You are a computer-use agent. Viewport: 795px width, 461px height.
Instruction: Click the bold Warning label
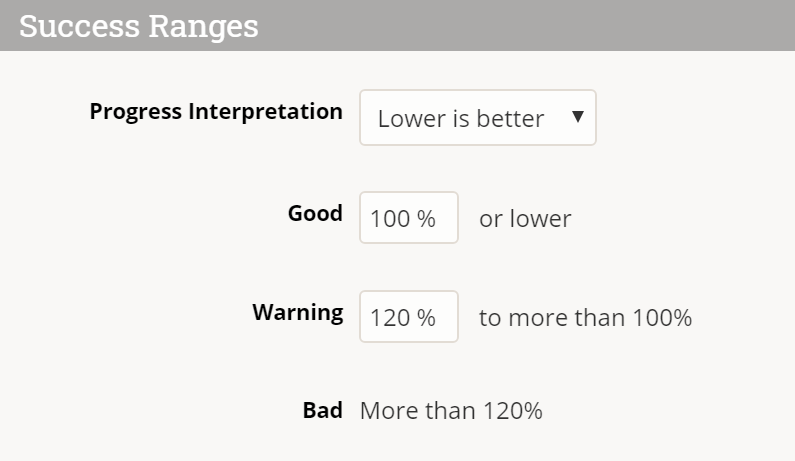[297, 311]
